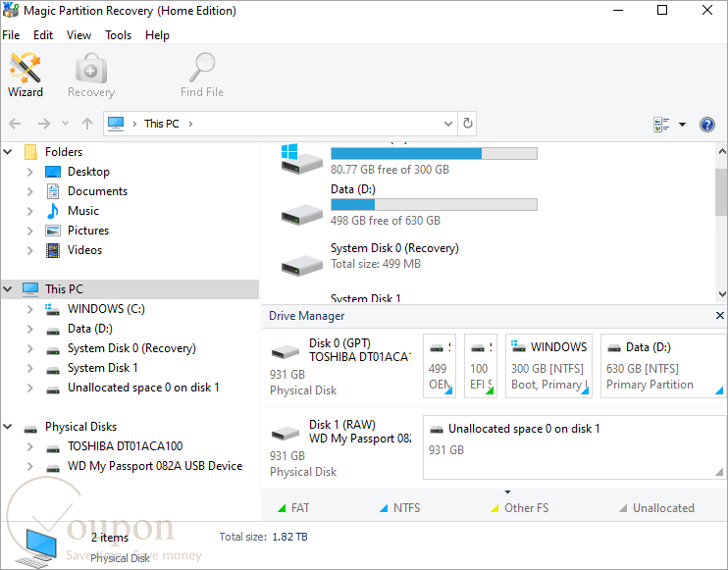Select Unallocated space 0 on disk 1 in tree

[x=143, y=388]
